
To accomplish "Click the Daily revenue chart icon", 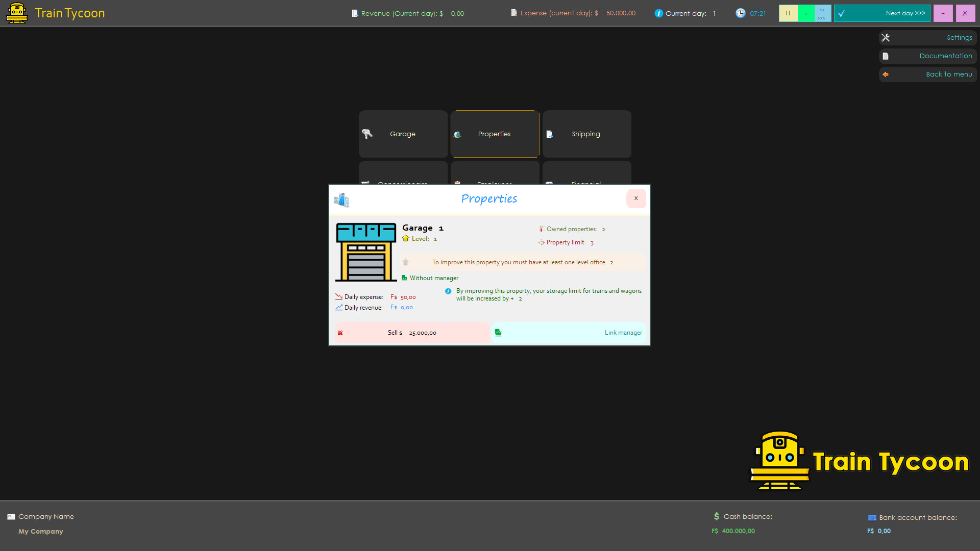I will 339,307.
